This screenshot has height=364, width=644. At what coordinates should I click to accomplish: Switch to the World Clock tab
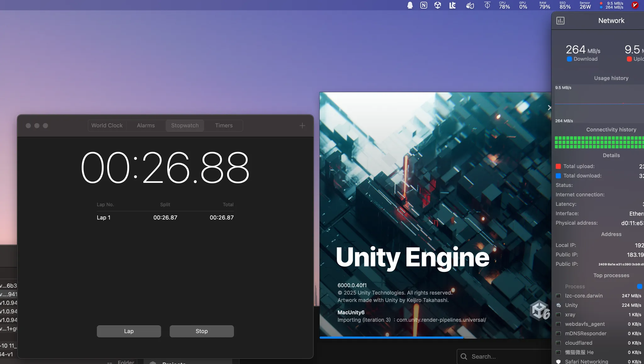click(107, 126)
